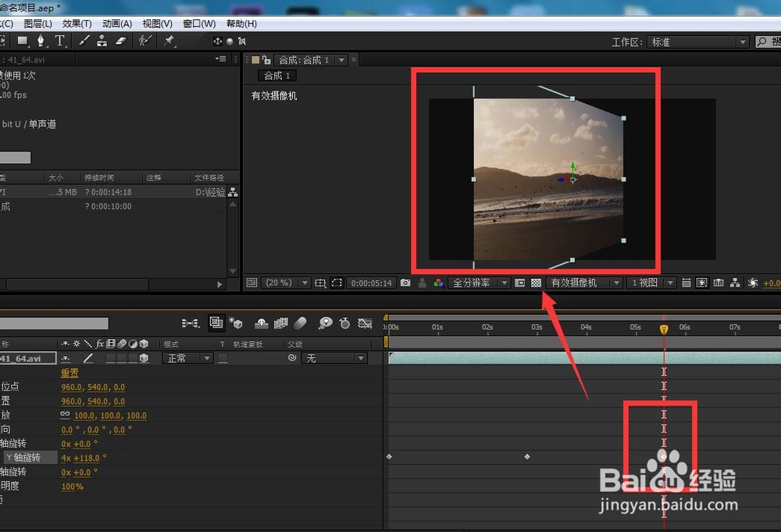
Task: Click the 100.0 scale value link
Action: (x=84, y=416)
